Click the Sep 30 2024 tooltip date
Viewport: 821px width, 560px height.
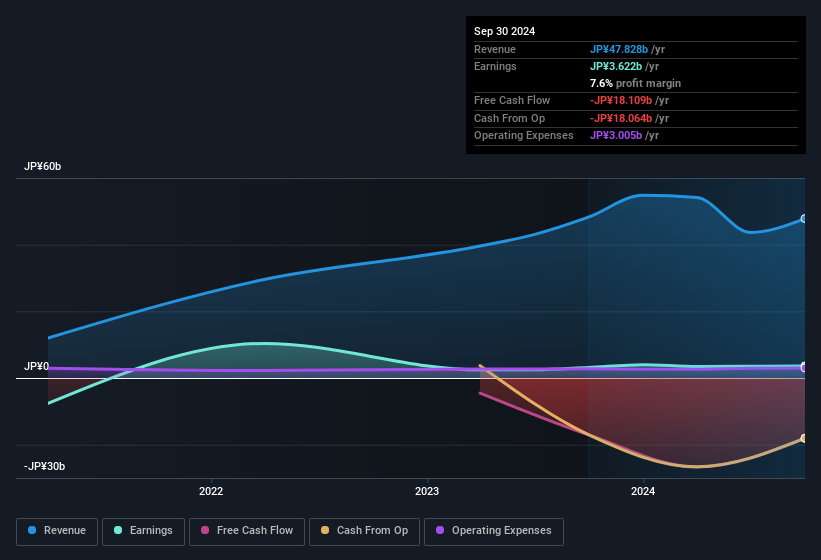tap(504, 31)
